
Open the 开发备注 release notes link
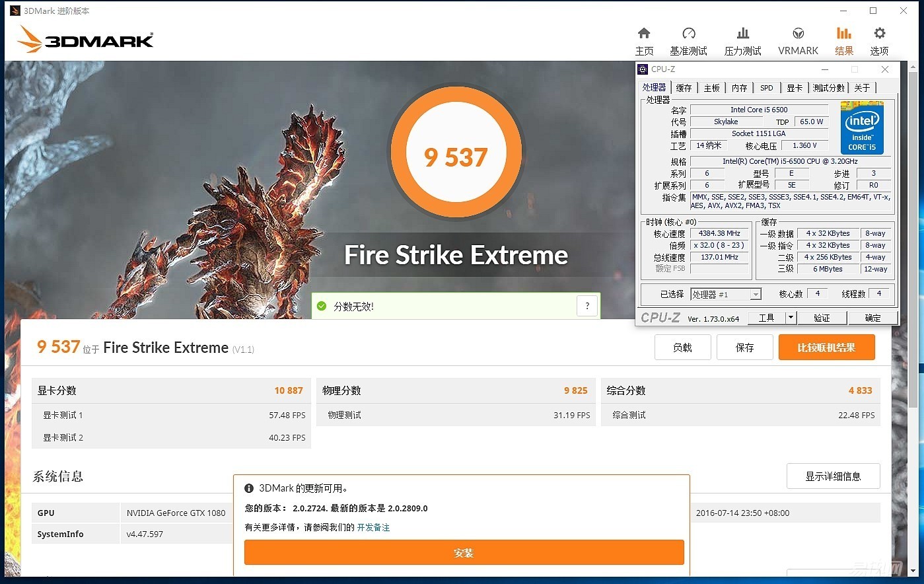[x=373, y=527]
